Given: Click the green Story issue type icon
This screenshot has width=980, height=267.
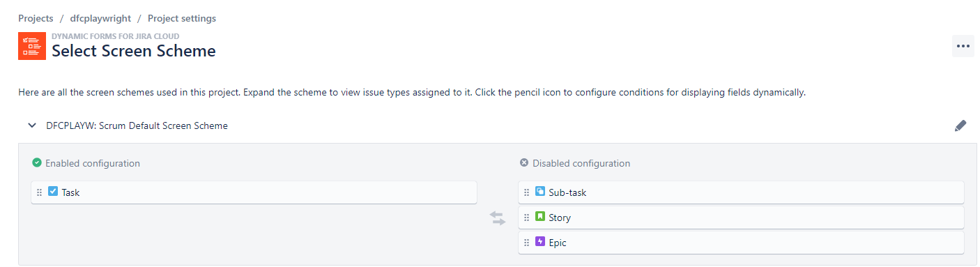Looking at the screenshot, I should 540,217.
